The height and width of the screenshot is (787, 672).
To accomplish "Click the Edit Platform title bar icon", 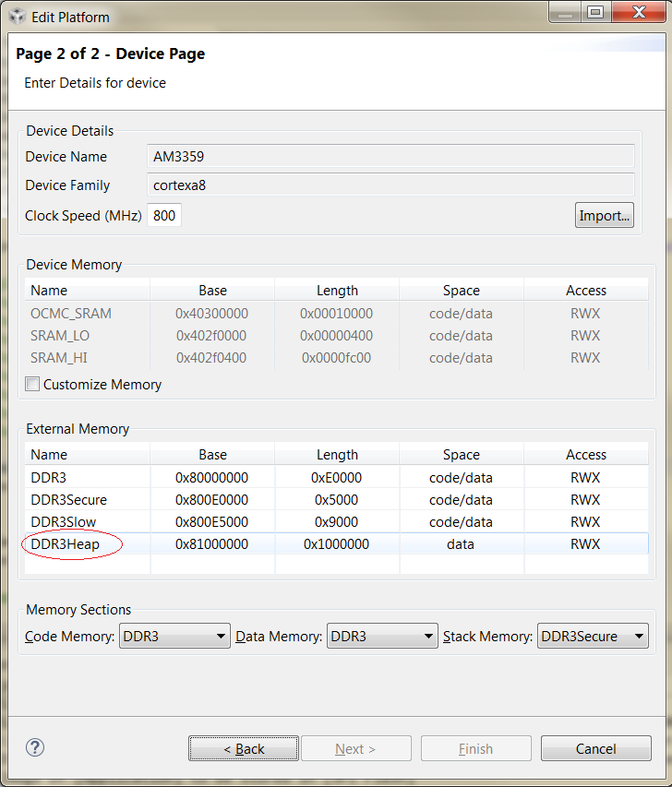I will point(17,17).
